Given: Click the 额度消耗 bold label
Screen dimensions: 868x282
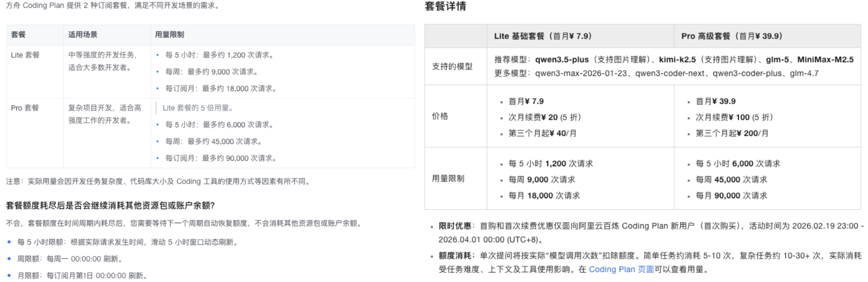Looking at the screenshot, I should tap(454, 256).
